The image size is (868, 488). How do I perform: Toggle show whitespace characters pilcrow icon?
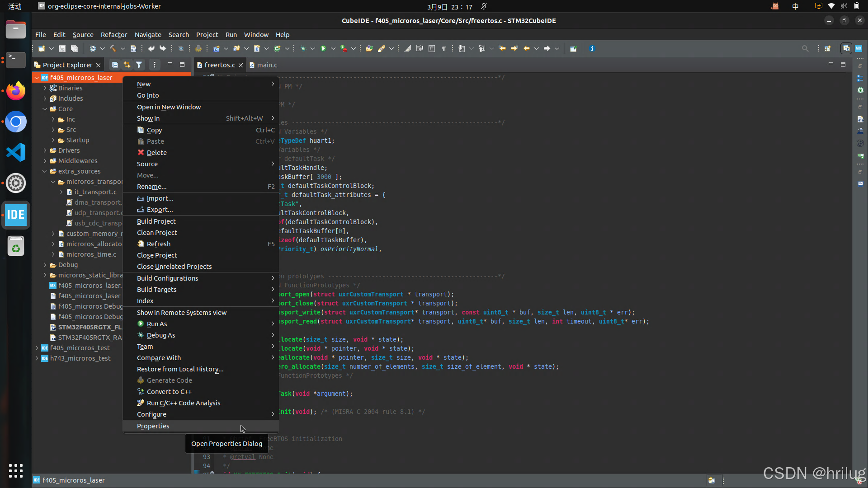coord(444,48)
